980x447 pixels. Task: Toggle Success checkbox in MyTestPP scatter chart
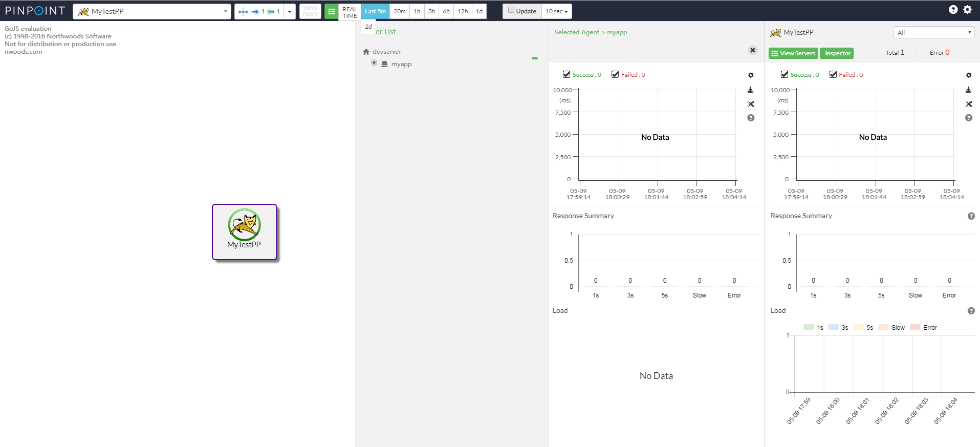point(785,74)
